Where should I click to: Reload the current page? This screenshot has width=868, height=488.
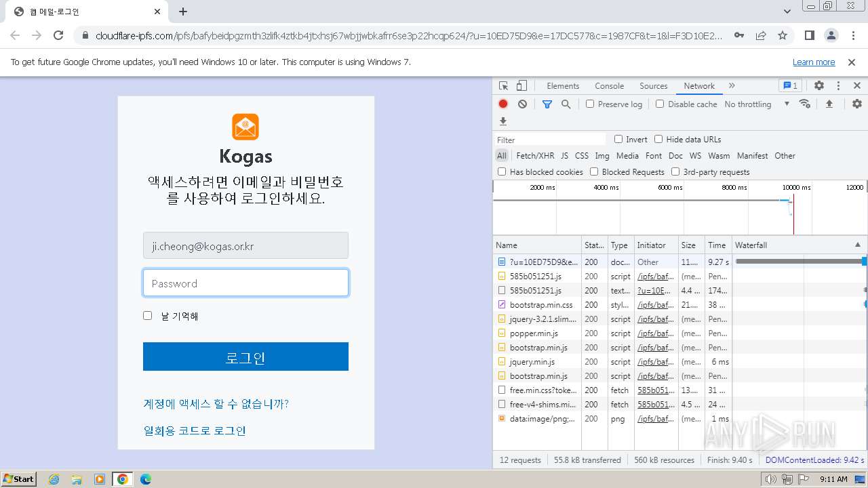(58, 35)
